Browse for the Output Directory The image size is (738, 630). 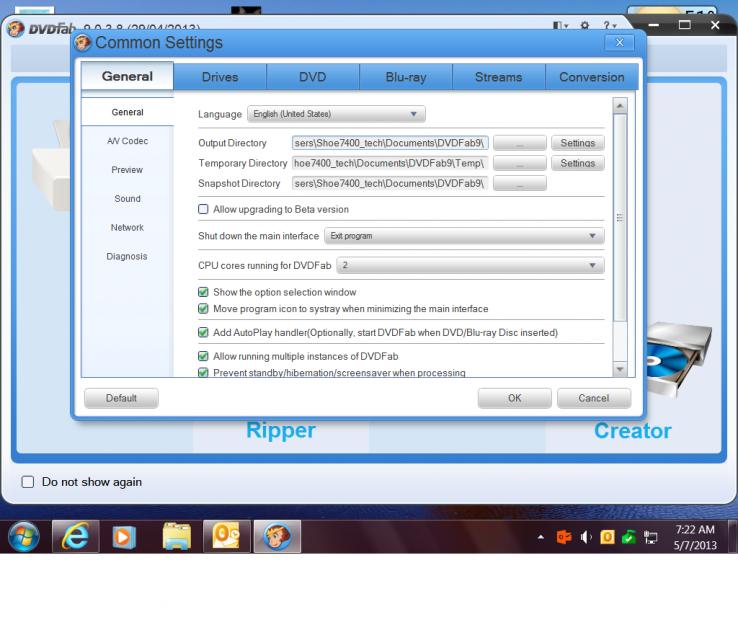click(x=520, y=143)
